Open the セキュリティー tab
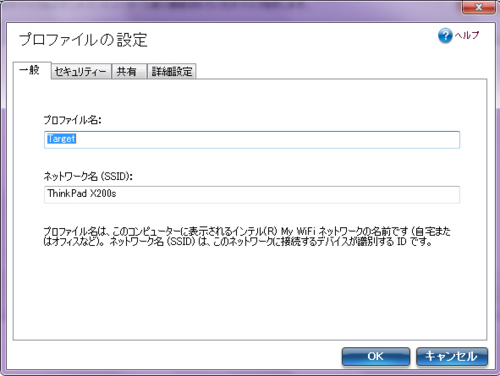 coord(81,71)
